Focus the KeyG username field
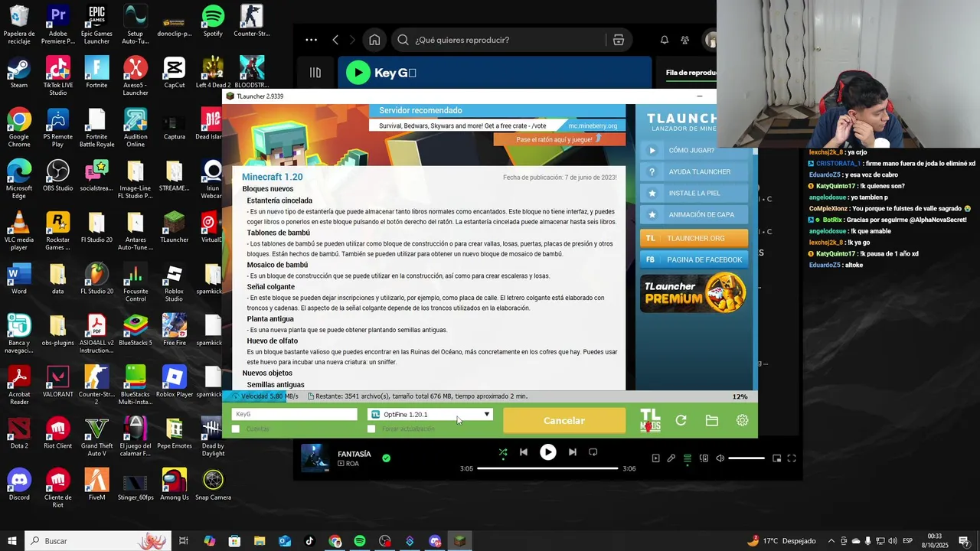Viewport: 980px width, 551px height. coord(295,414)
